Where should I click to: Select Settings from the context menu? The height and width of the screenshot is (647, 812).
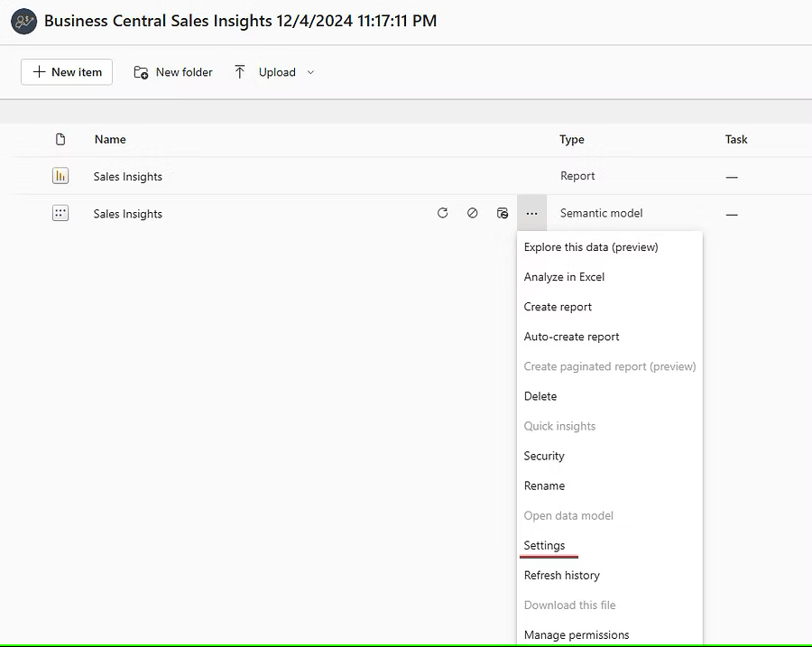545,545
